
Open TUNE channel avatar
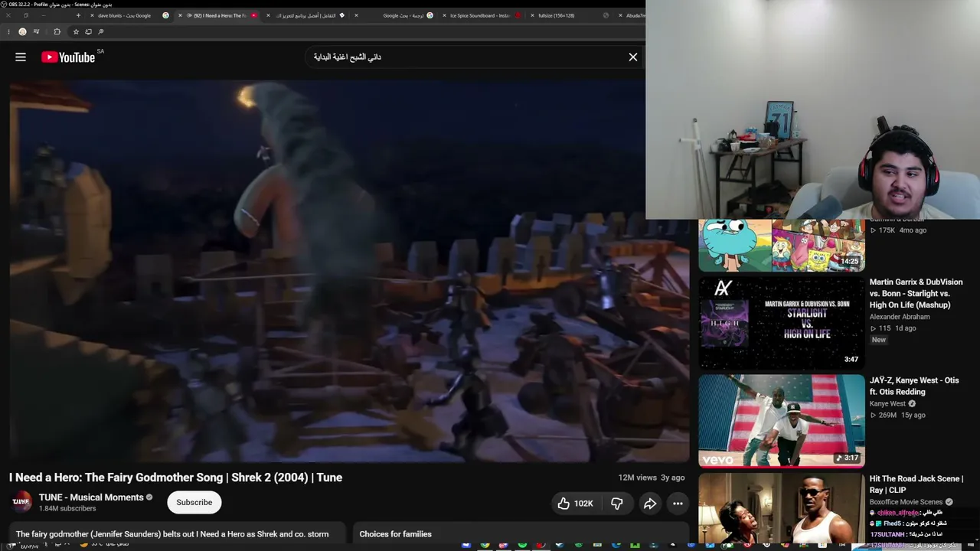pyautogui.click(x=21, y=502)
